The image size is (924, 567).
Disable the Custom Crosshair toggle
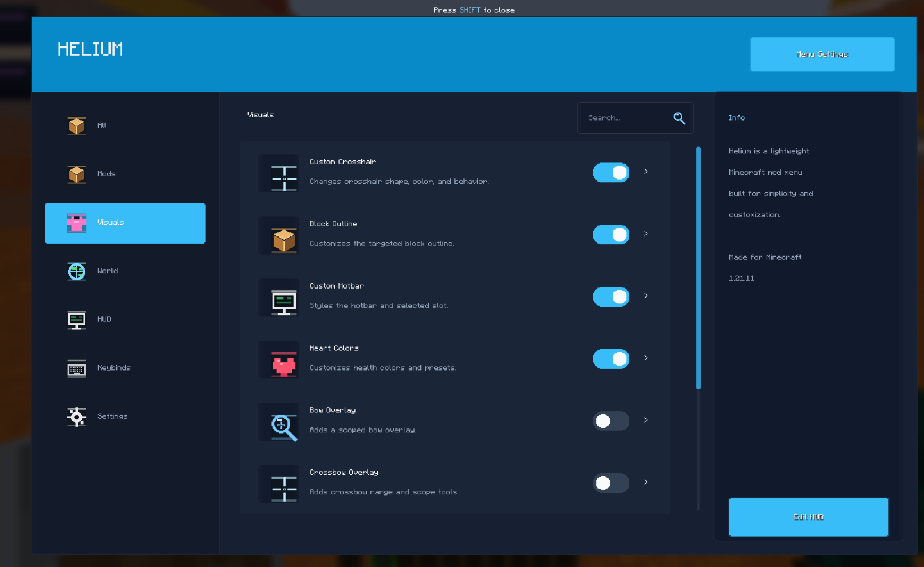point(611,172)
